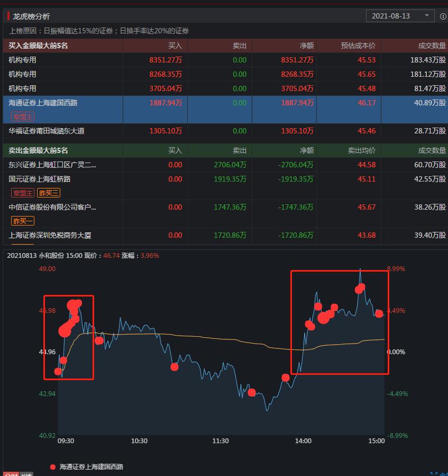This screenshot has width=448, height=476.
Task: Switch to the 分时 tab
Action: pyautogui.click(x=12, y=474)
